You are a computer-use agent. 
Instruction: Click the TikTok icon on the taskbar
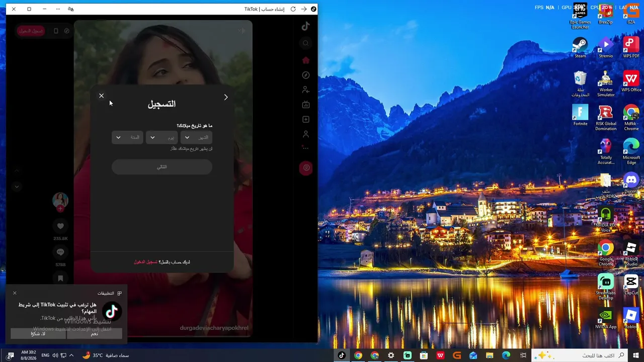(x=342, y=355)
